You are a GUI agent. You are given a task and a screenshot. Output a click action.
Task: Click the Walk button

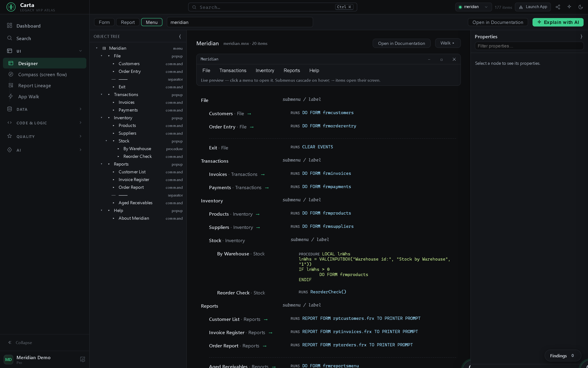pos(448,43)
